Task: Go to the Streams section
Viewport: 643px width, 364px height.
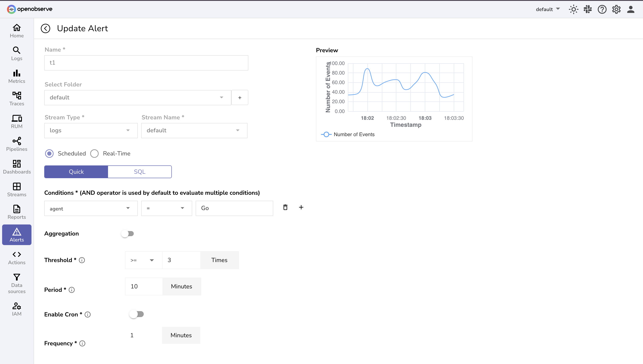Action: pyautogui.click(x=17, y=189)
